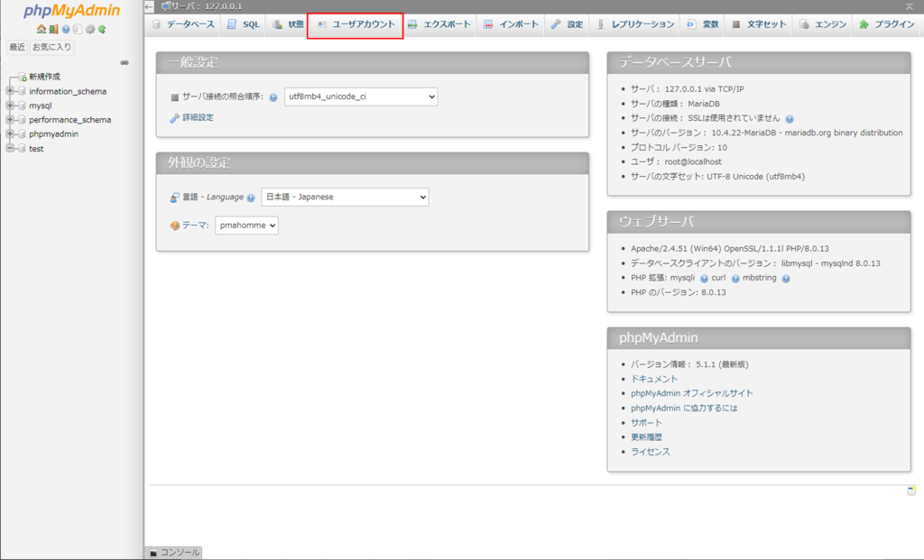Click the log out door icon
Image resolution: width=924 pixels, height=560 pixels.
pos(53,29)
